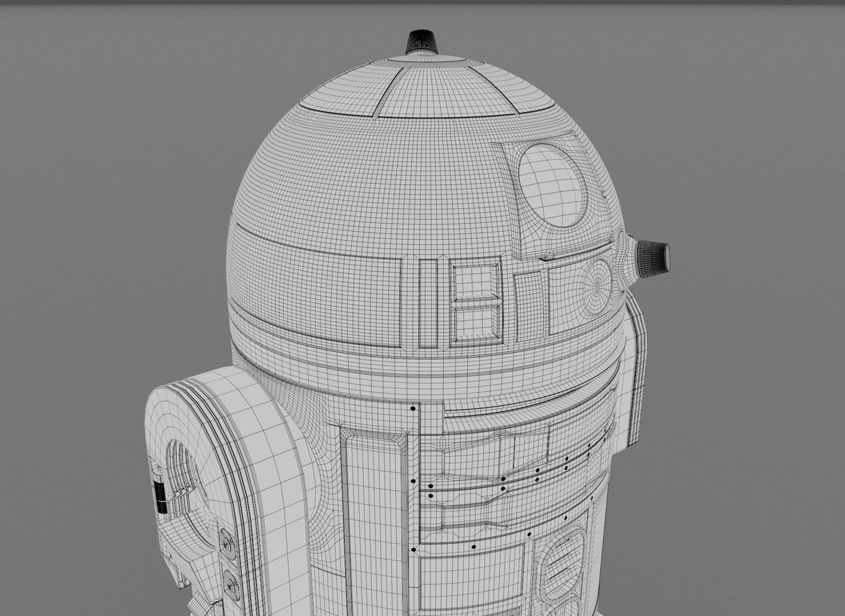Select the black projector knob on the dome's side
845x616 pixels.
click(x=653, y=258)
